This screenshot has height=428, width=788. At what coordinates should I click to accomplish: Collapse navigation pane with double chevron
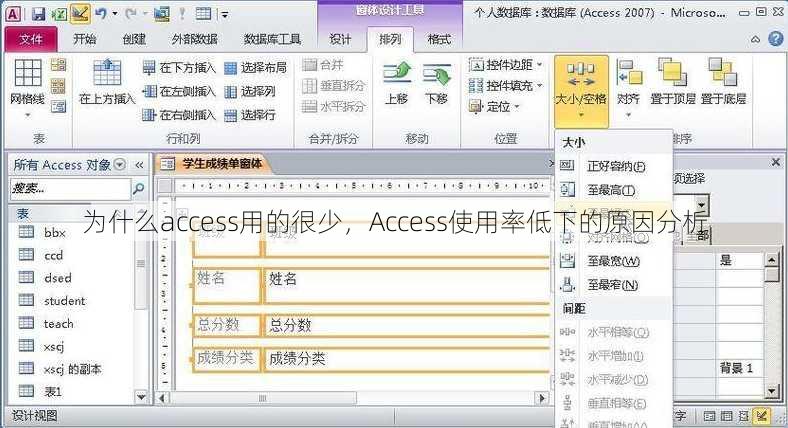(x=139, y=165)
